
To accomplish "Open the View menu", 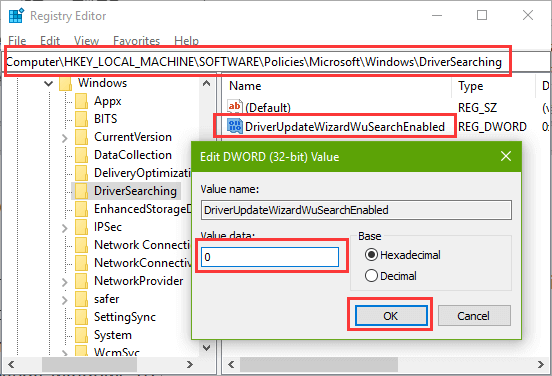I will 87,41.
